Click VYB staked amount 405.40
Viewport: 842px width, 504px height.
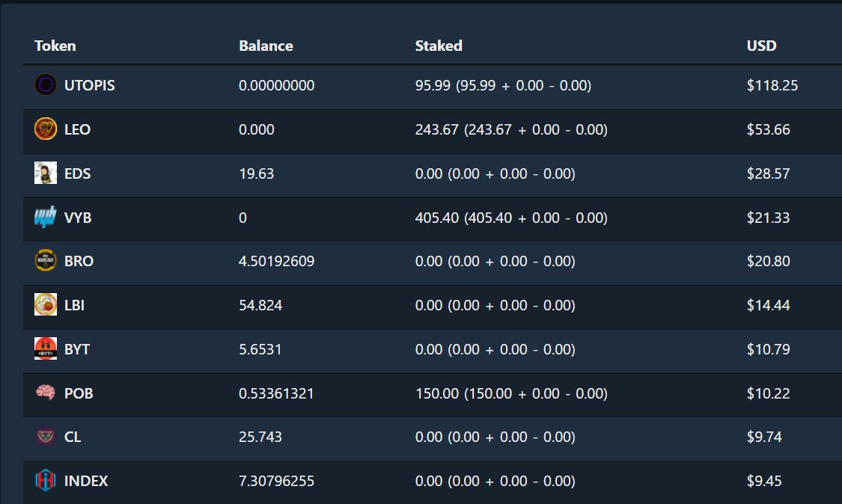(x=437, y=218)
